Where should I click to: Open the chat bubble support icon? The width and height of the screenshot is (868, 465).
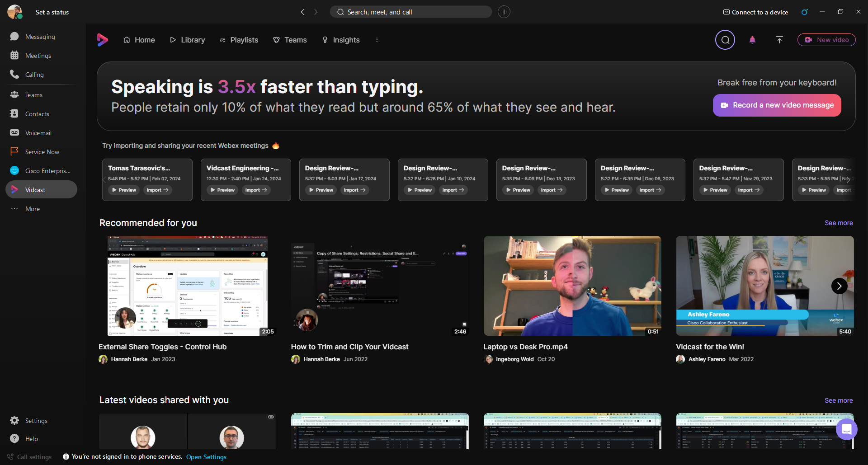pos(847,429)
